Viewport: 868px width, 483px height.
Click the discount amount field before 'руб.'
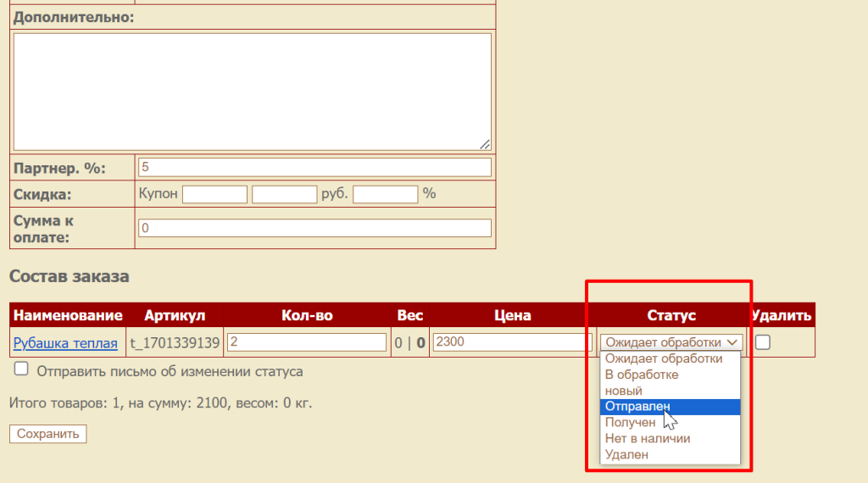coord(285,194)
